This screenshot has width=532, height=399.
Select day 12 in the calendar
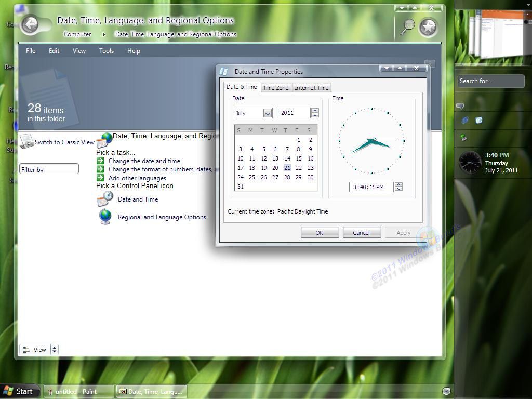coord(264,158)
